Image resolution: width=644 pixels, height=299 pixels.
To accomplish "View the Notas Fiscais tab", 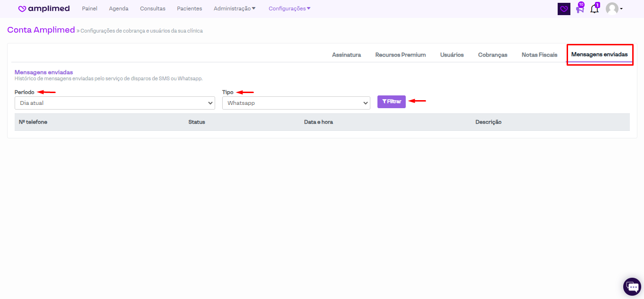I will [x=539, y=55].
